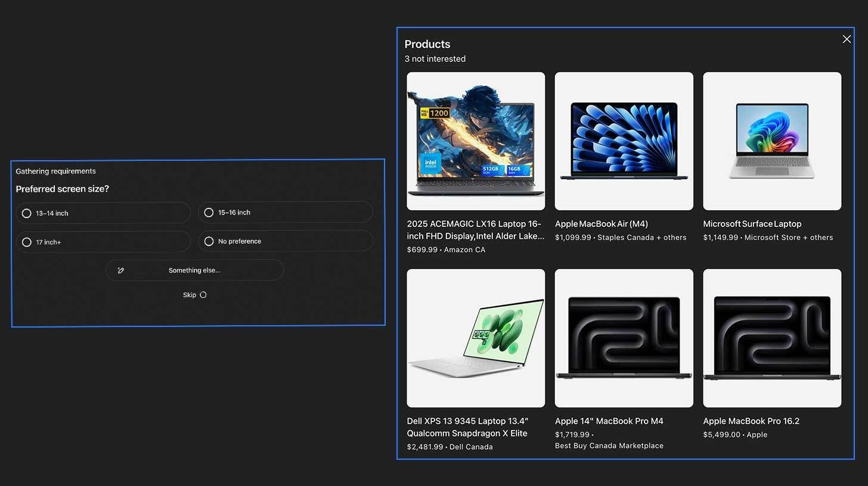Click the $1,099.99 Staples Canada price line
Image resolution: width=868 pixels, height=486 pixels.
click(621, 238)
